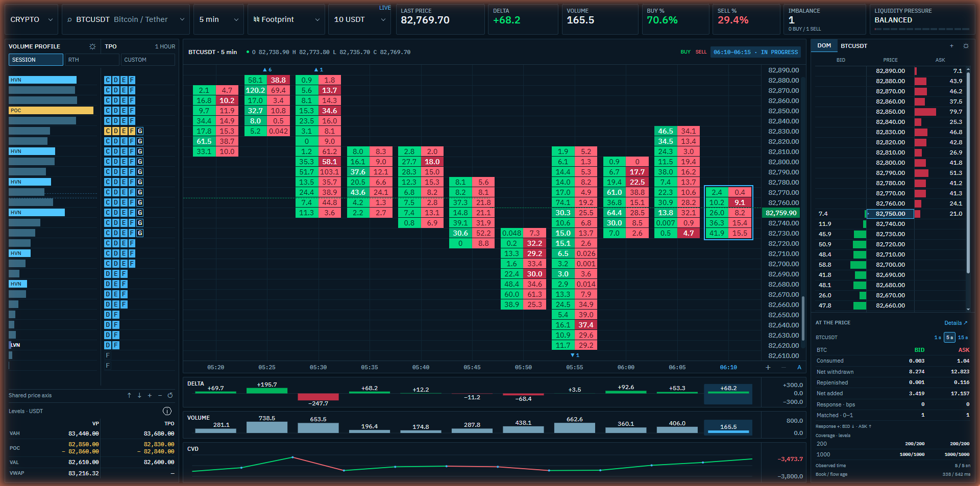Shift shared price axis up arrow
This screenshot has height=486, width=980.
click(x=129, y=395)
